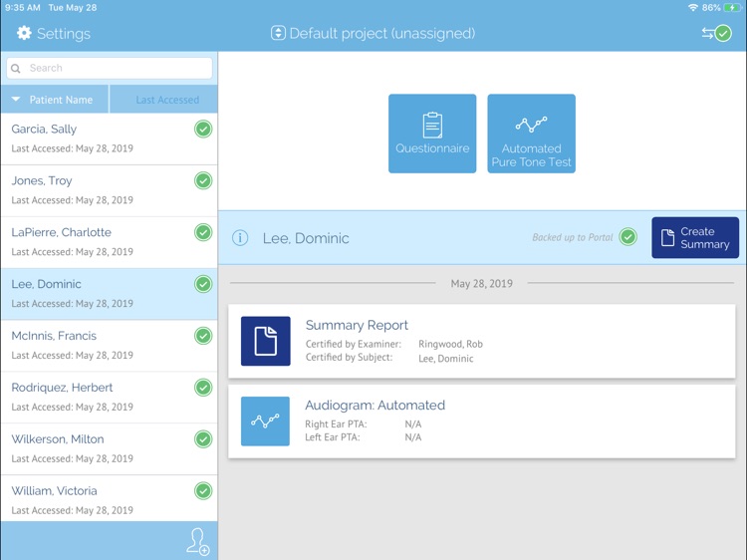The height and width of the screenshot is (560, 747).
Task: Select patient Jones, Troy
Action: (110, 191)
